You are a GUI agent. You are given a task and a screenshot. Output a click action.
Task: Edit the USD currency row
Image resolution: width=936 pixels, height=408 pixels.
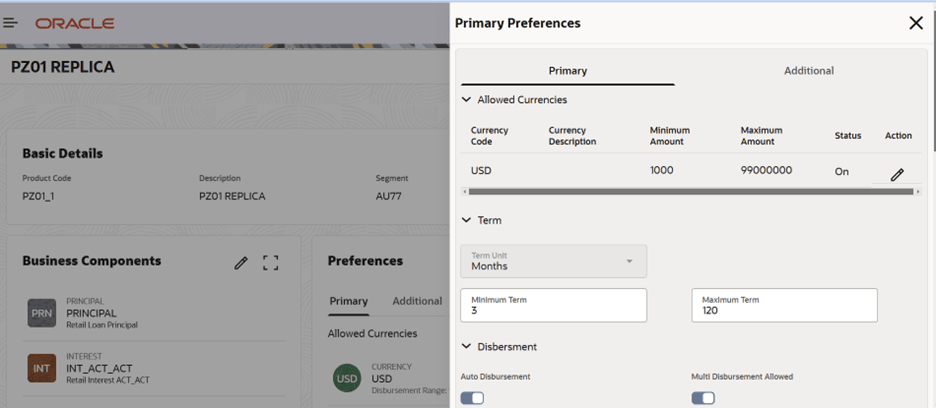click(897, 174)
